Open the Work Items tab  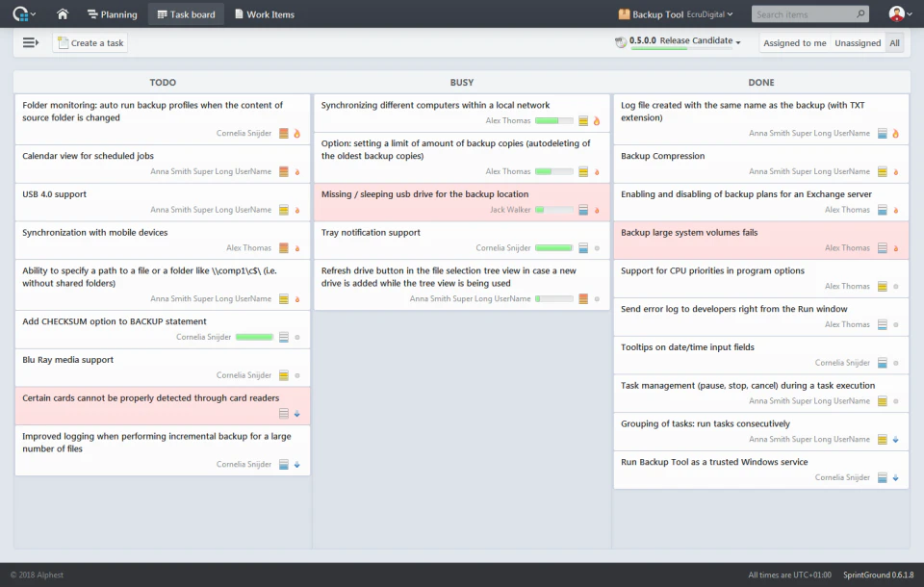point(265,14)
